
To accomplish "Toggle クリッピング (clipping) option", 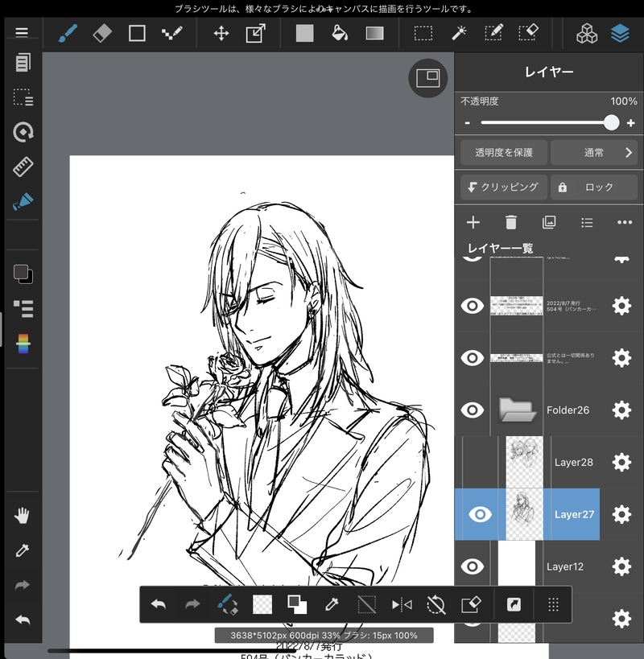I will [x=504, y=187].
